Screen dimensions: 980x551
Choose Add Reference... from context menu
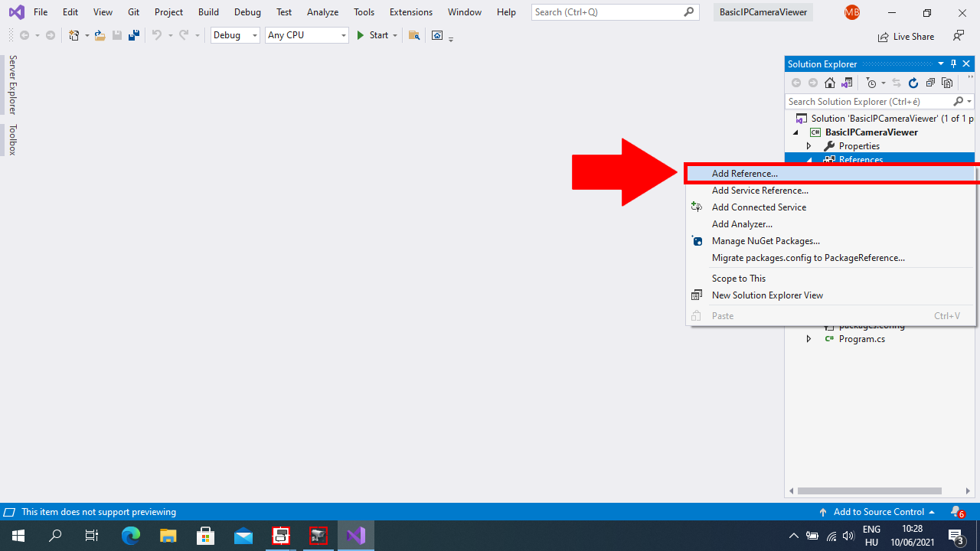(831, 174)
